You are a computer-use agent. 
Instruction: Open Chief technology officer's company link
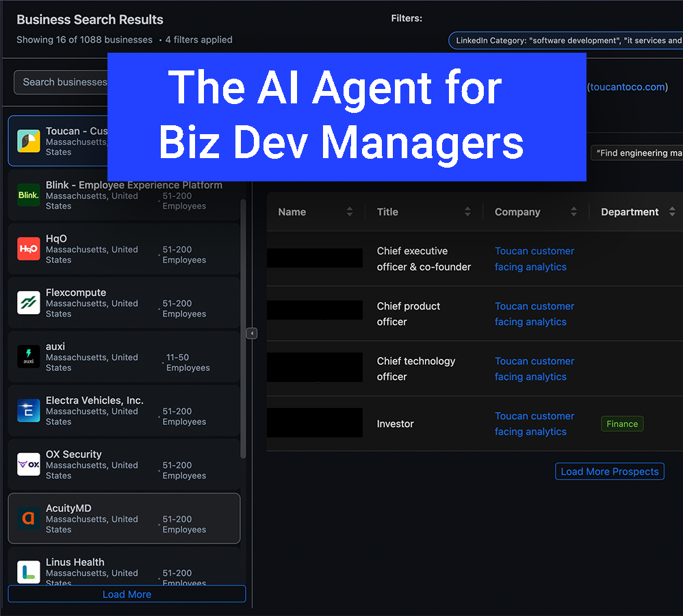(x=534, y=368)
